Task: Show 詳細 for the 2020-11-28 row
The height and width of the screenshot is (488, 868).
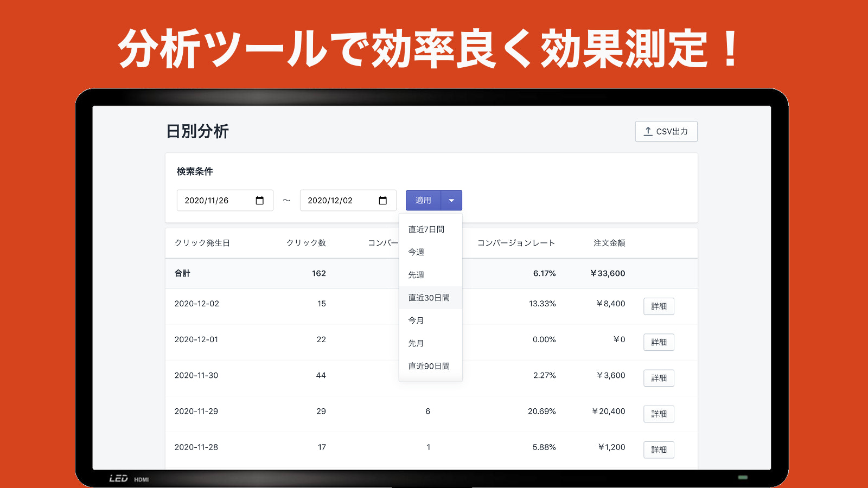Action: [x=659, y=450]
